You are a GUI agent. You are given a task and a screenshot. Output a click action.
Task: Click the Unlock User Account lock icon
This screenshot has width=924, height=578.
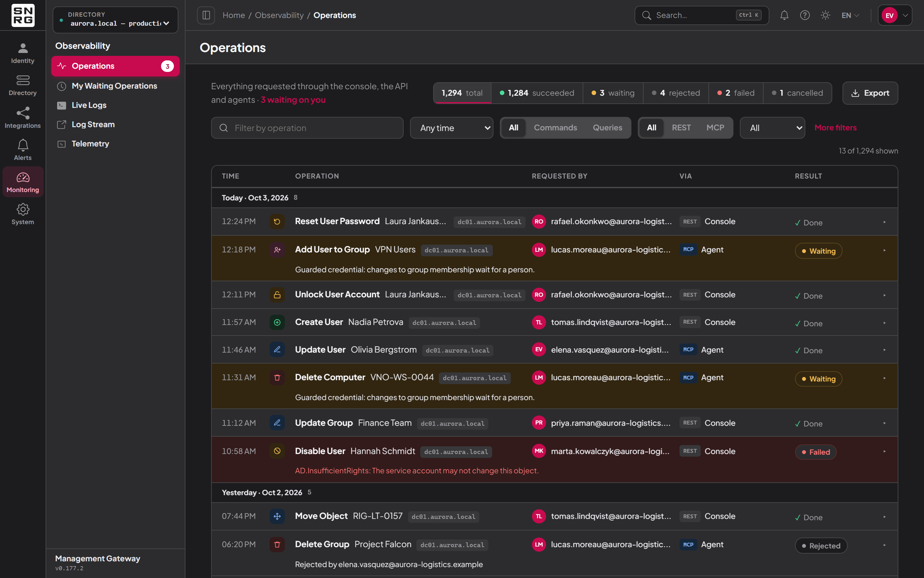click(x=277, y=295)
